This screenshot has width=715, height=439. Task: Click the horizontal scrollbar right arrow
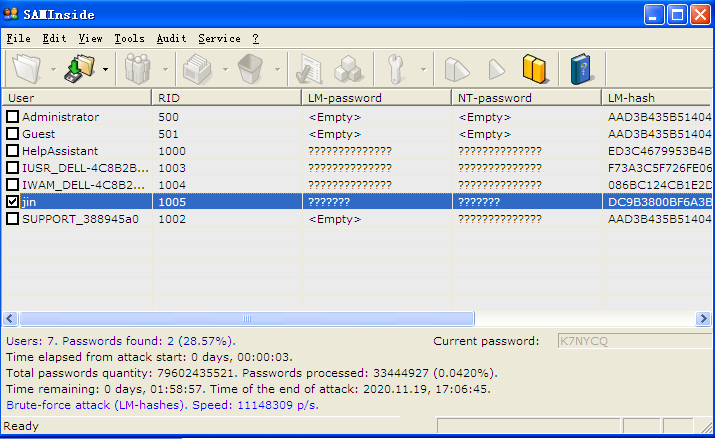click(703, 318)
